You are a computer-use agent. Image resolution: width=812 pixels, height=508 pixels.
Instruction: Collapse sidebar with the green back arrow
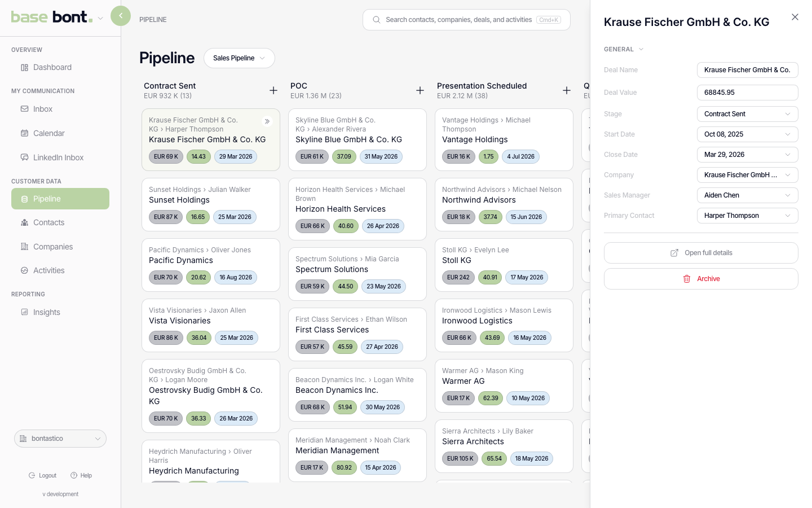coord(121,16)
